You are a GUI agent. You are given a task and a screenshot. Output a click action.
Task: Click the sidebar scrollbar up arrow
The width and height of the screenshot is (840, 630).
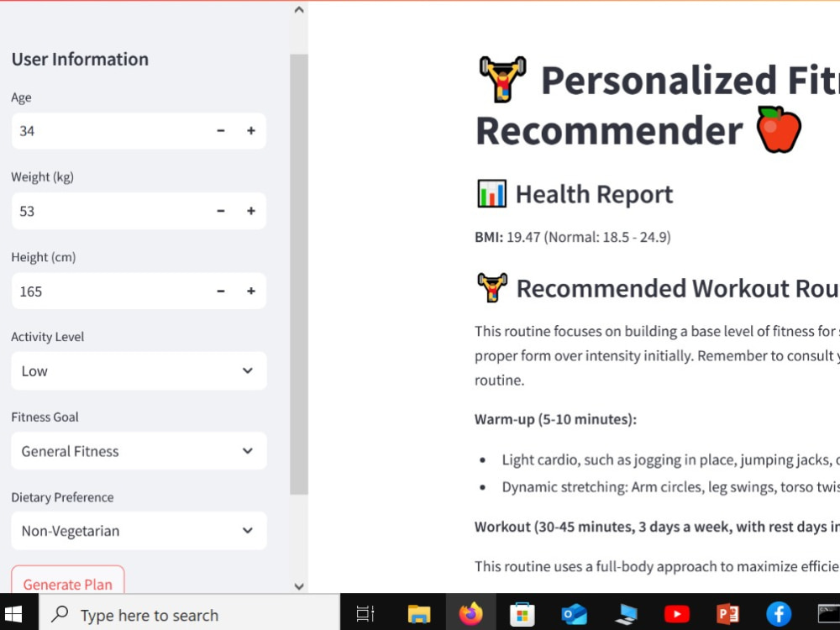point(299,9)
